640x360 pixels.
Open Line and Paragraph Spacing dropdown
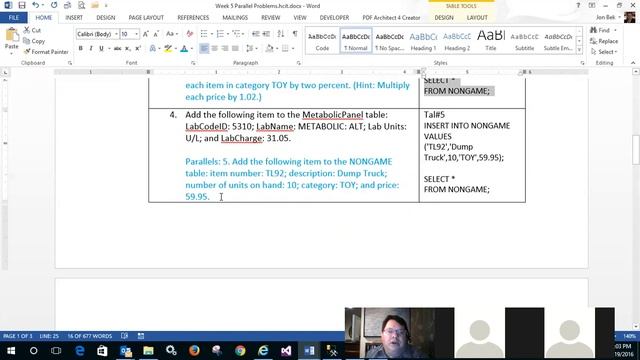(x=252, y=49)
